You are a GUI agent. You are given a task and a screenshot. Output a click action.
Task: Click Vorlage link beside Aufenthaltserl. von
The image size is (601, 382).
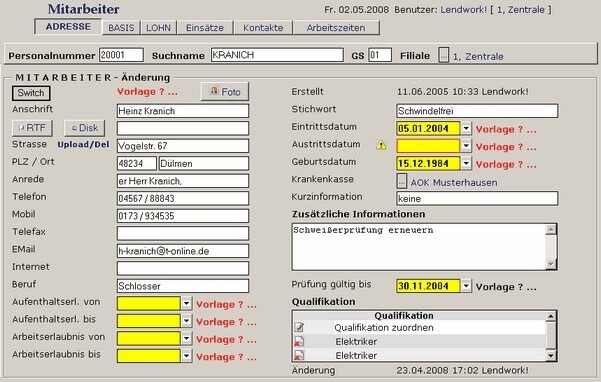coord(226,305)
